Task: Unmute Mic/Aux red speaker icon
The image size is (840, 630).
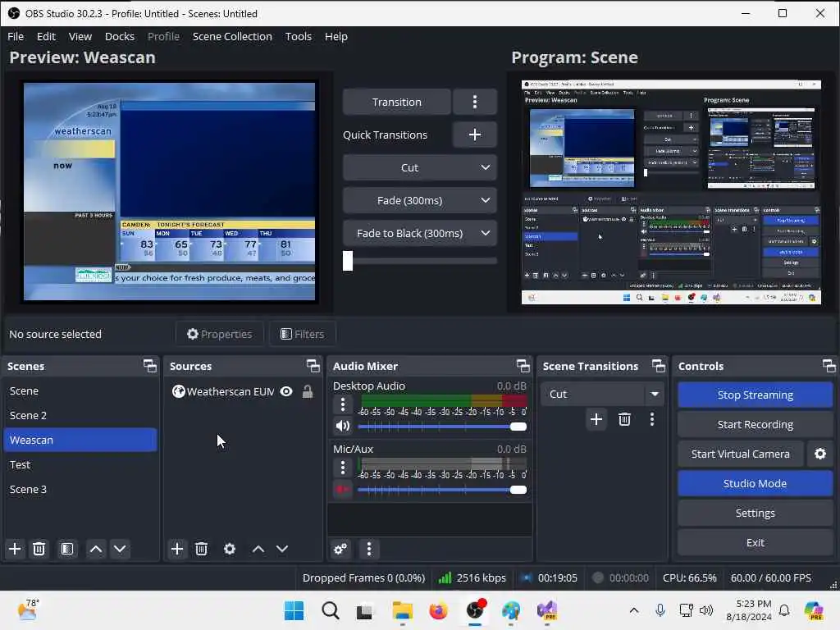Action: click(343, 489)
